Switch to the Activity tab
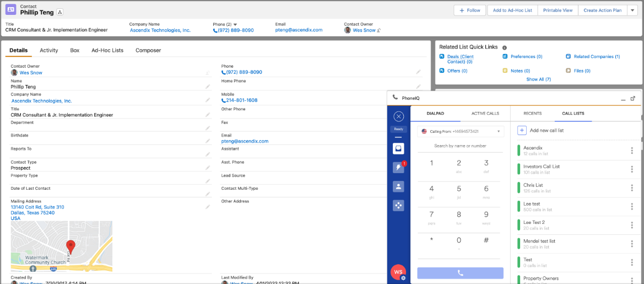The width and height of the screenshot is (644, 284). [x=48, y=50]
